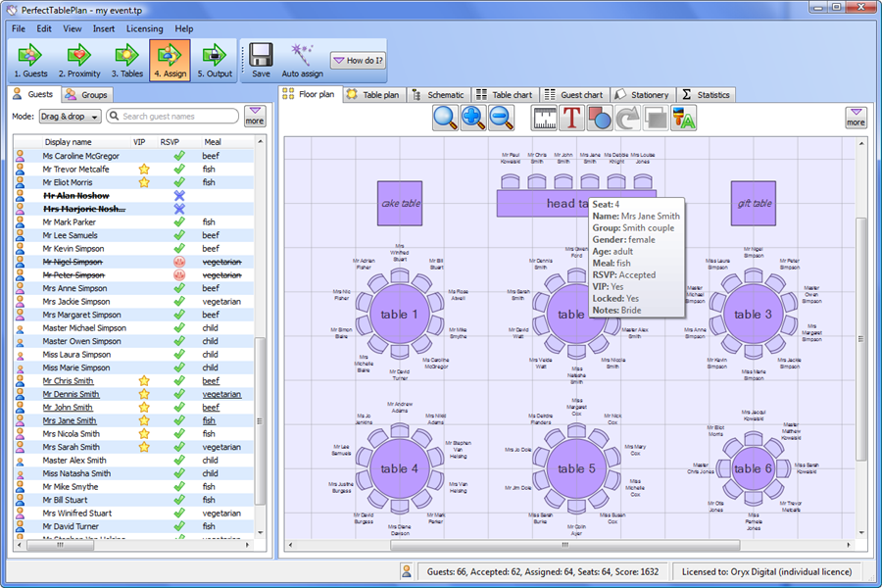Select table 6 on the floor plan

(753, 468)
